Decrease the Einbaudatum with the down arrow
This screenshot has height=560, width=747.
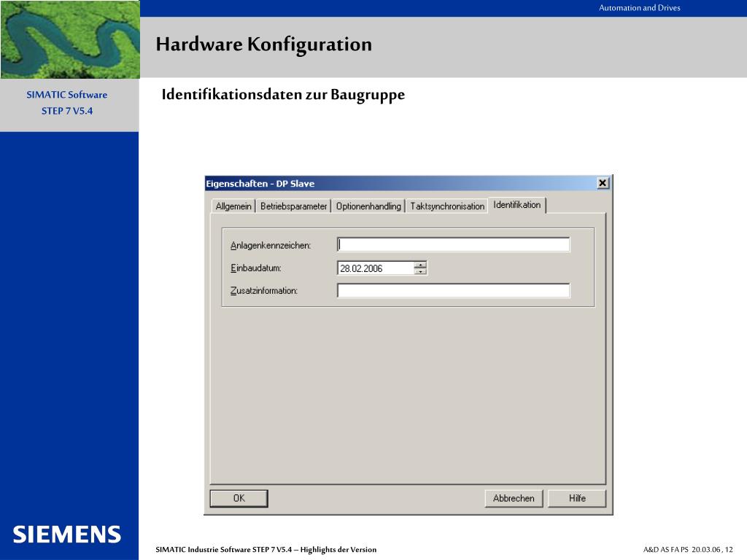point(420,271)
